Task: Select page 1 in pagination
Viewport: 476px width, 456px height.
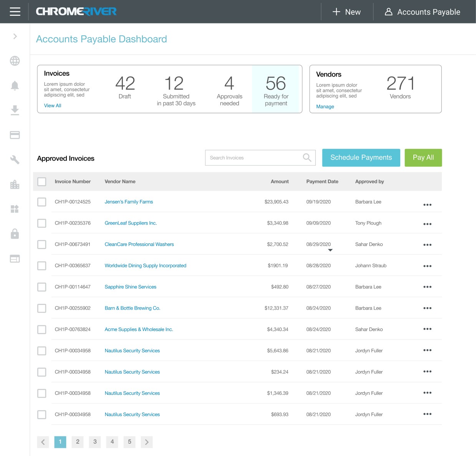Action: coord(60,442)
